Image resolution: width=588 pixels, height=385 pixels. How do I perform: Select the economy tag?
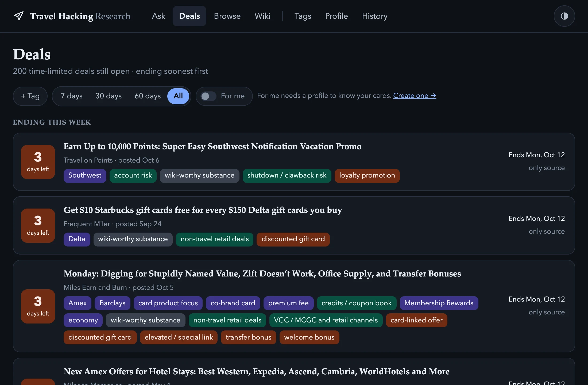point(83,320)
